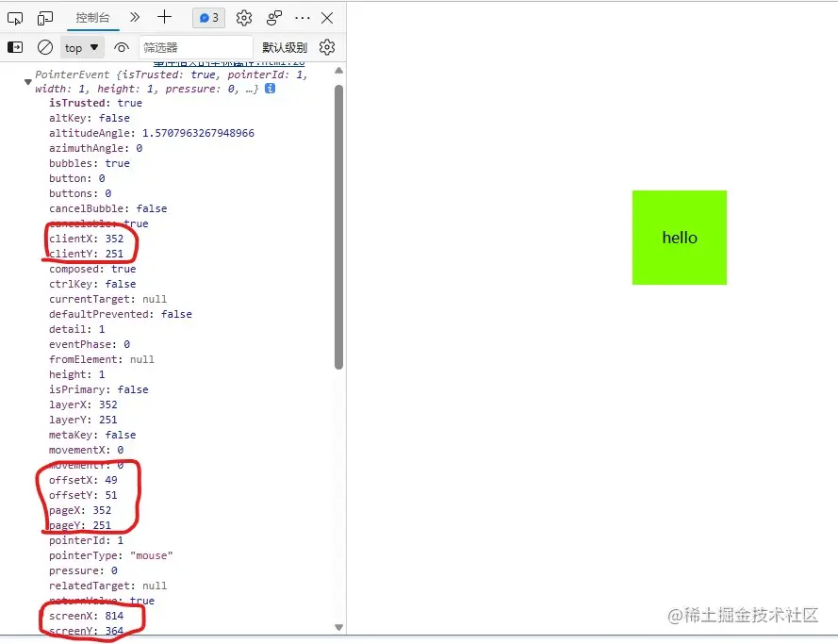
Task: Open console settings gear icon
Action: tap(327, 47)
